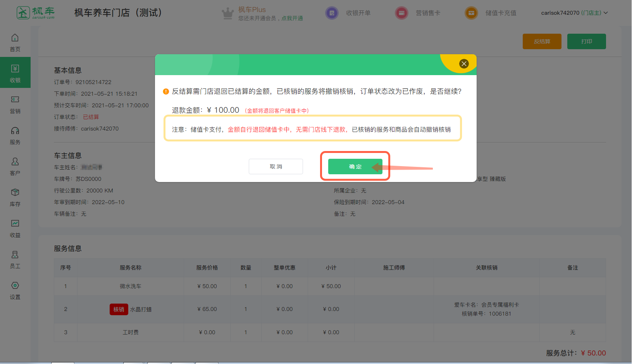Close the dialog with the X button
The image size is (632, 364).
[x=464, y=64]
